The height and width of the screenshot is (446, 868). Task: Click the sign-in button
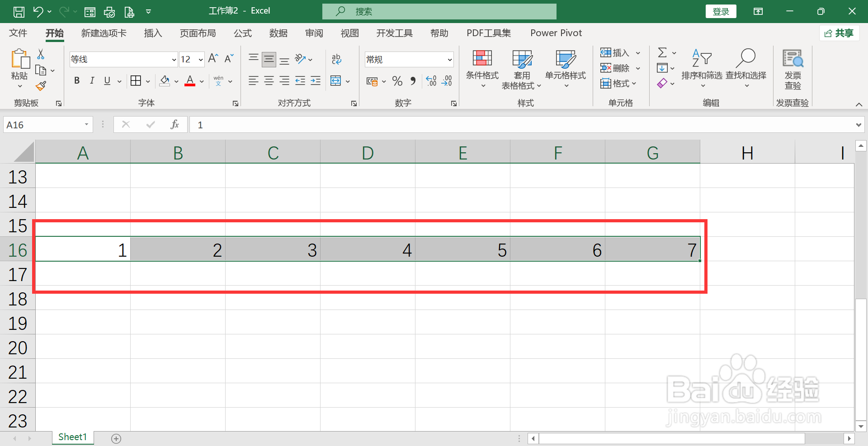coord(721,12)
